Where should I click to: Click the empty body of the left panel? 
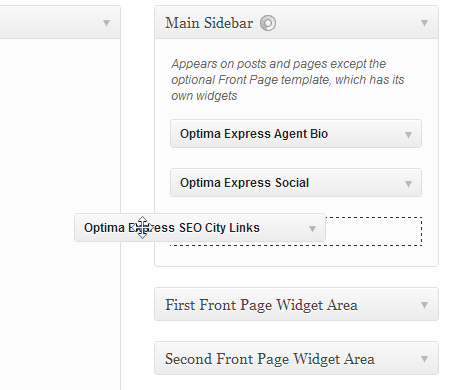[x=60, y=133]
